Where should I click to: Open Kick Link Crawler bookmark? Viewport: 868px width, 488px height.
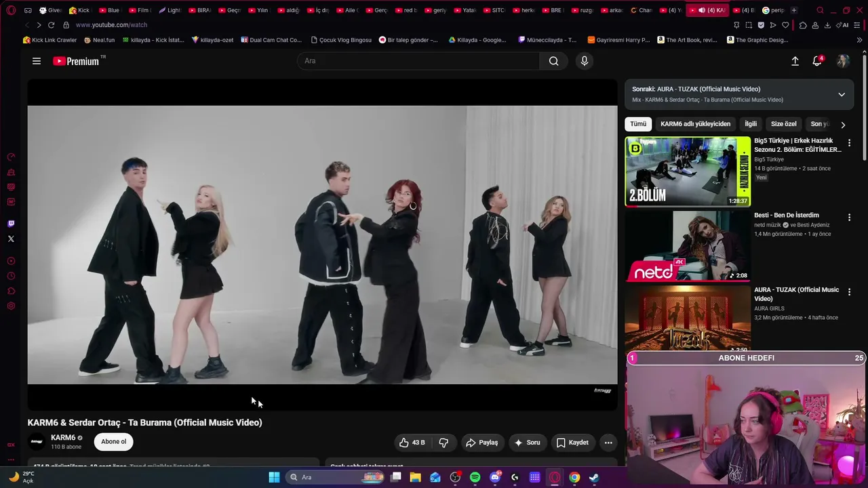point(50,40)
